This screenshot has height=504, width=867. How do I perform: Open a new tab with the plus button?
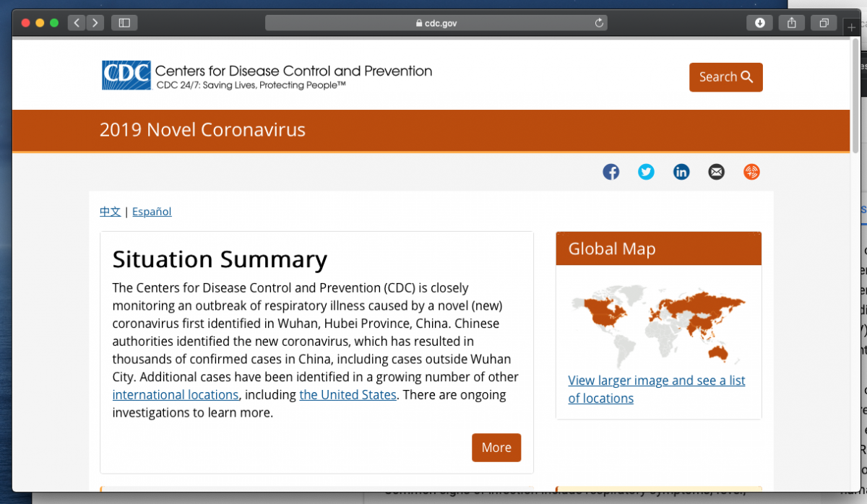point(851,27)
